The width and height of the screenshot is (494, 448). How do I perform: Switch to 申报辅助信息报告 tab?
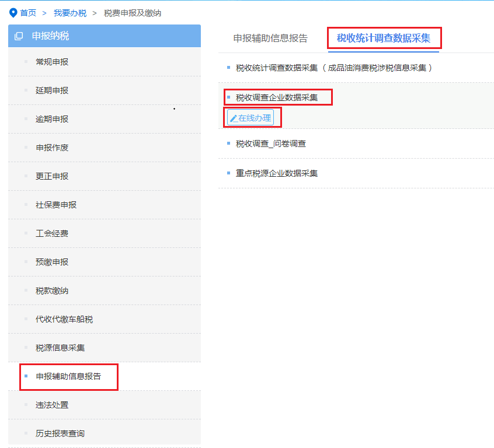(x=270, y=38)
